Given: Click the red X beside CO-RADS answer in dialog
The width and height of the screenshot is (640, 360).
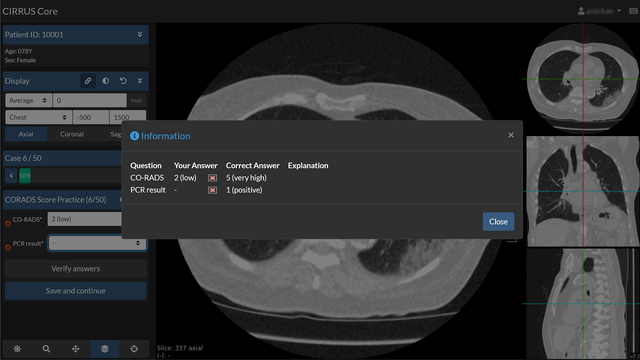Looking at the screenshot, I should pyautogui.click(x=212, y=178).
